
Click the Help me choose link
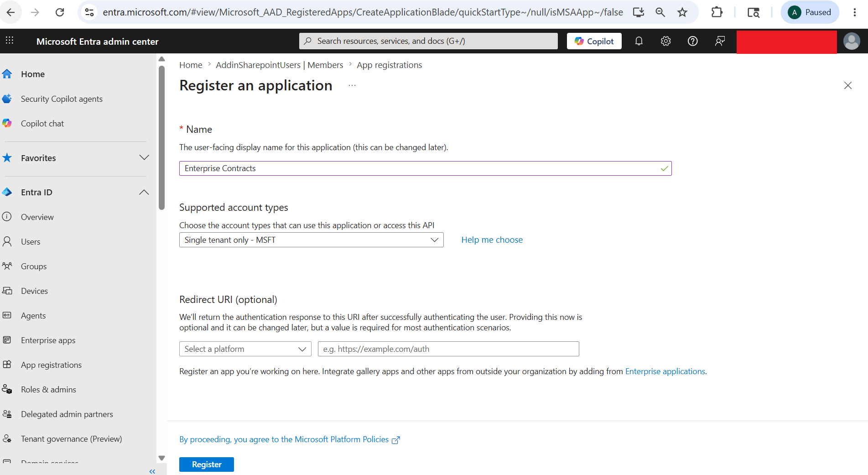pos(492,240)
